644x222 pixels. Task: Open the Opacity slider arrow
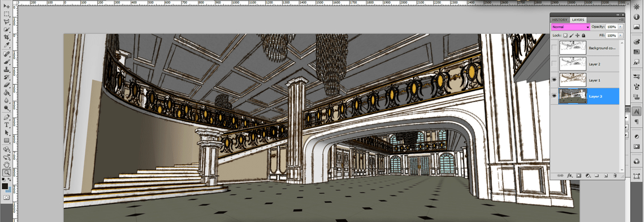620,27
